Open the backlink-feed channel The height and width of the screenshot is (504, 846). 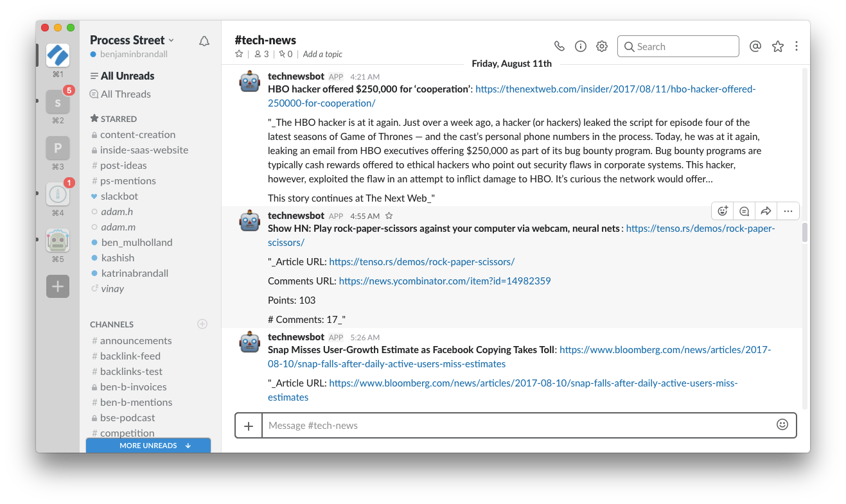tap(130, 356)
